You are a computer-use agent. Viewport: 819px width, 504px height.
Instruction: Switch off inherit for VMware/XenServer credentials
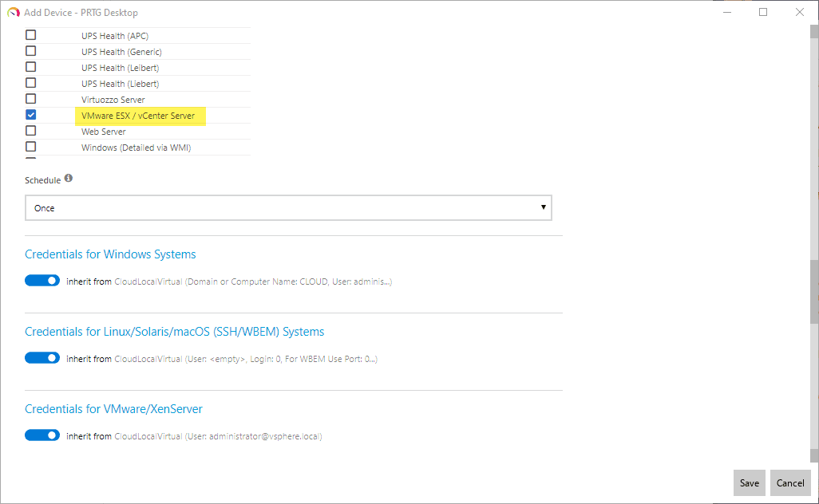click(x=42, y=435)
